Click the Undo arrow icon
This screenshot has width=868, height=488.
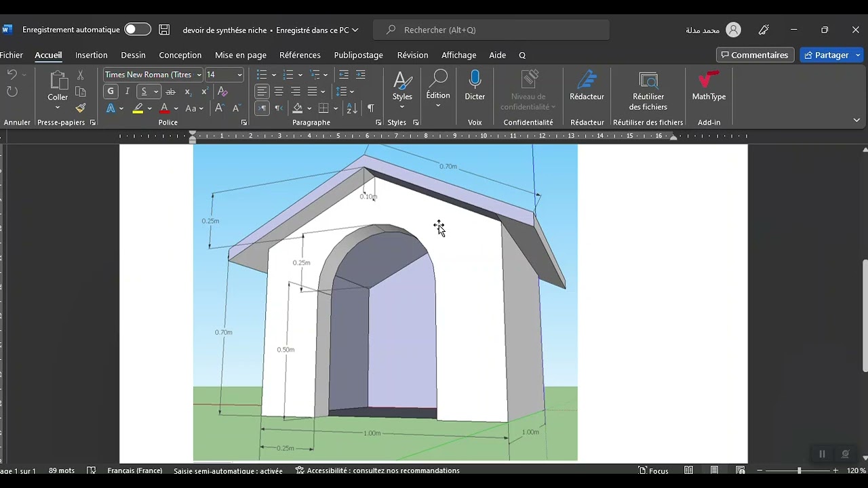[x=12, y=75]
